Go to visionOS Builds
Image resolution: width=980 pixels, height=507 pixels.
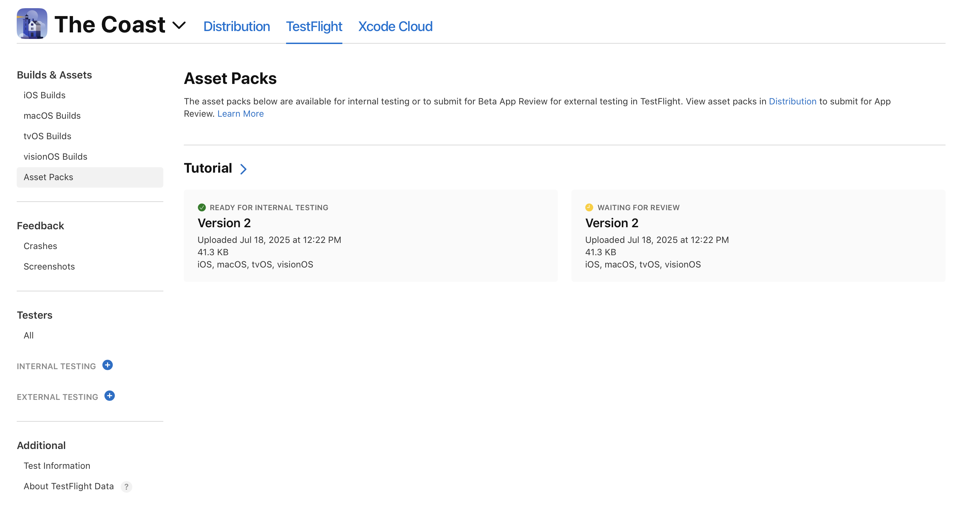point(56,157)
